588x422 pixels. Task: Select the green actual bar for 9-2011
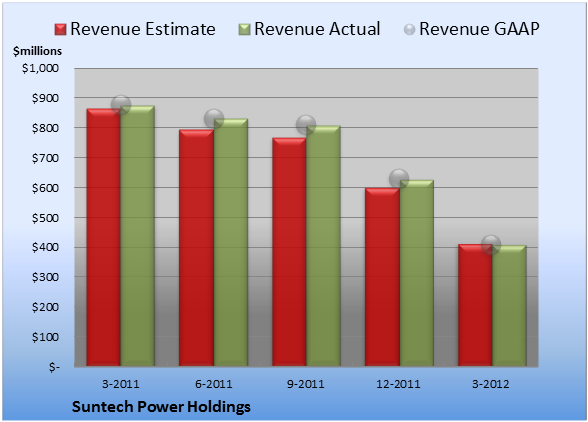323,246
